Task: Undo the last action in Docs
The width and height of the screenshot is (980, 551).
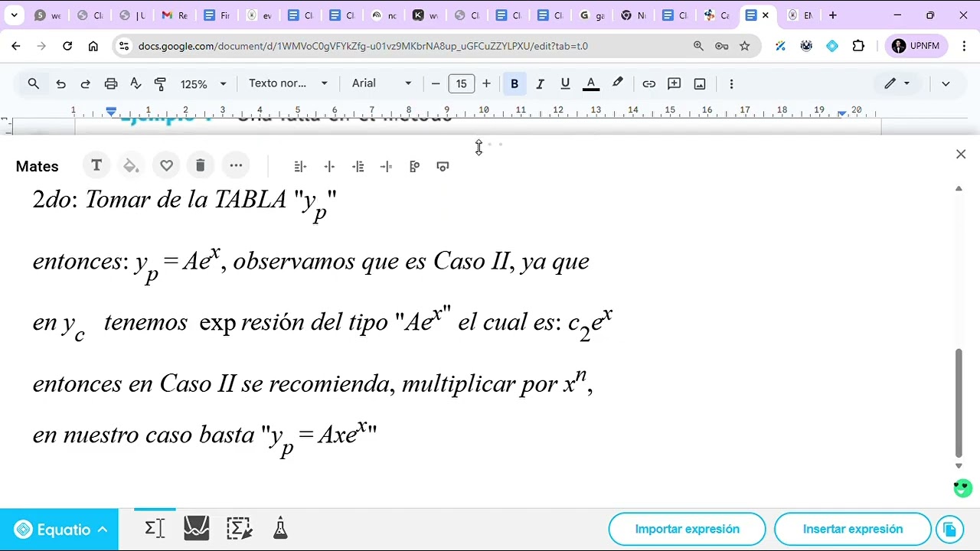Action: pyautogui.click(x=60, y=83)
